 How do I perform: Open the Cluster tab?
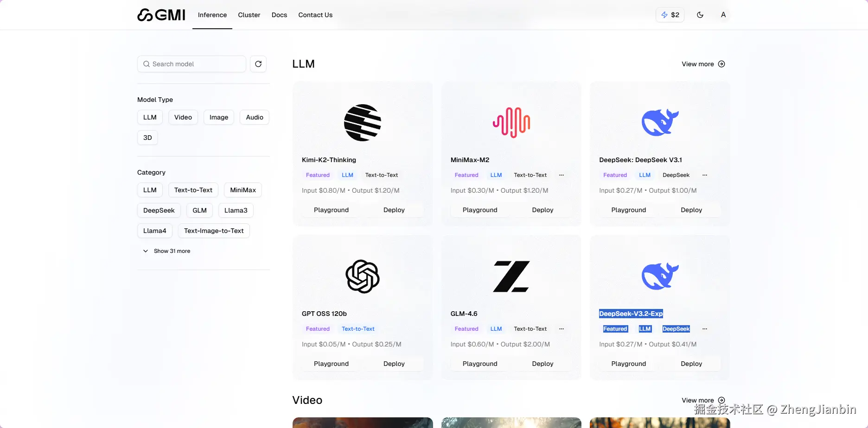pos(249,15)
